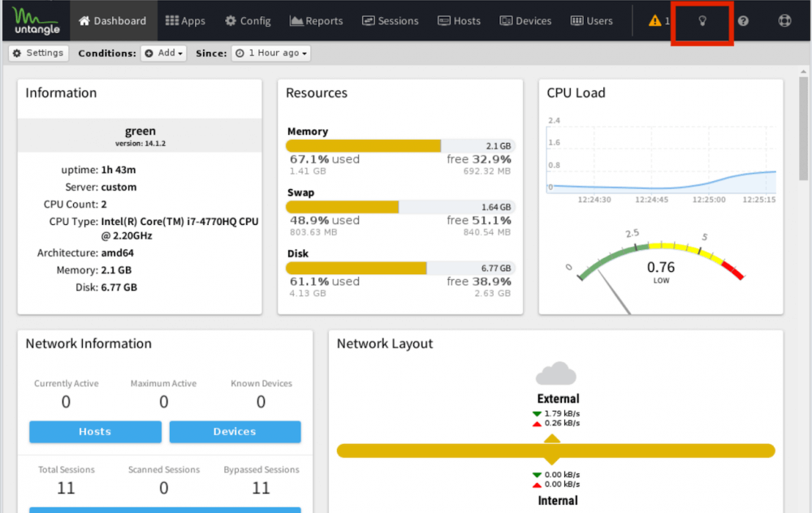Viewport: 812px width, 513px height.
Task: Click the Architecture value 'amd64'
Action: [x=118, y=253]
